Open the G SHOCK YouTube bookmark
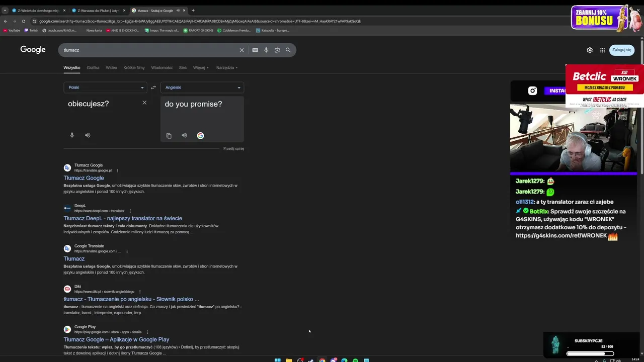This screenshot has height=362, width=644. point(122,30)
